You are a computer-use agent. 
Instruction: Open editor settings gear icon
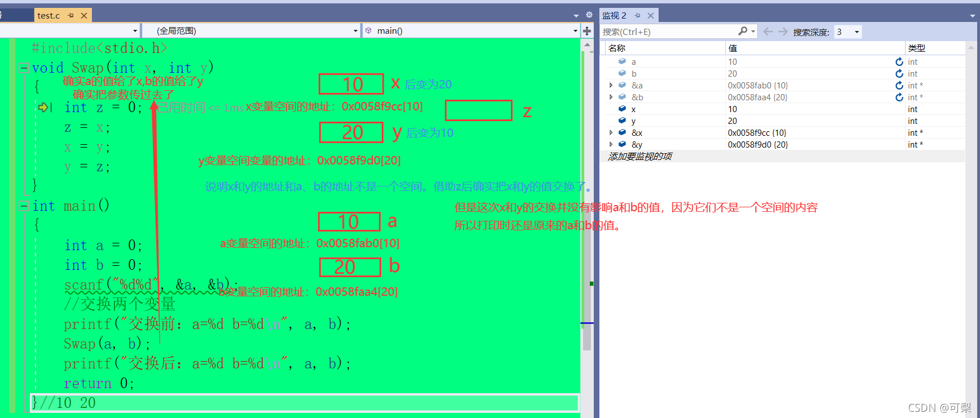click(589, 15)
